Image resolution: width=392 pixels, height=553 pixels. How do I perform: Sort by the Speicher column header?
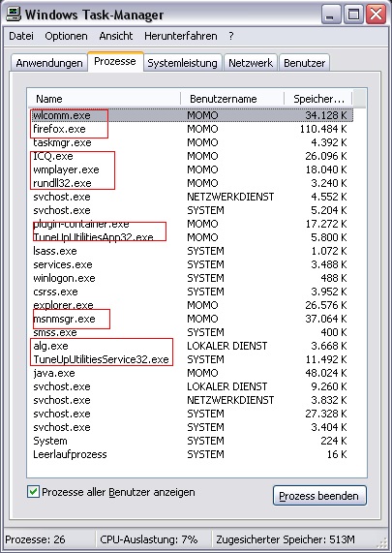pyautogui.click(x=318, y=99)
